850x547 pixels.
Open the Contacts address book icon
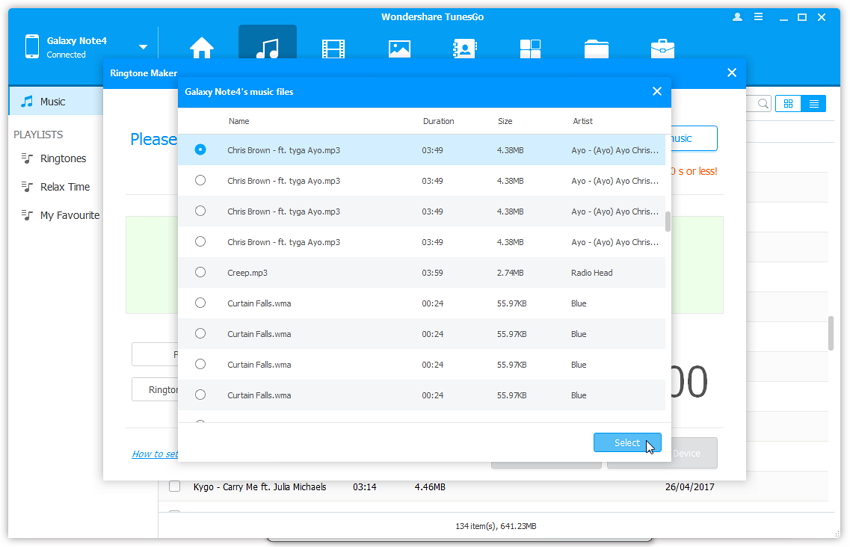465,48
